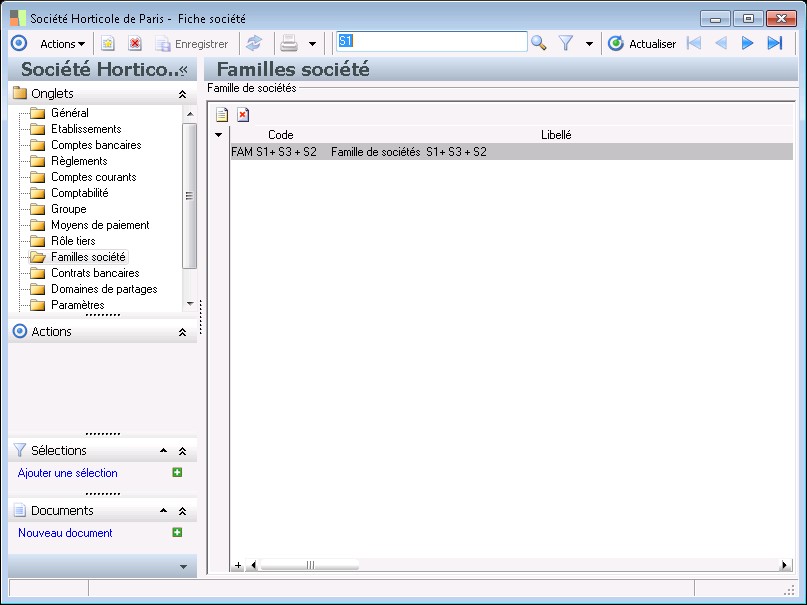Viewport: 807px width, 605px height.
Task: Click the magnifier search icon
Action: [539, 43]
